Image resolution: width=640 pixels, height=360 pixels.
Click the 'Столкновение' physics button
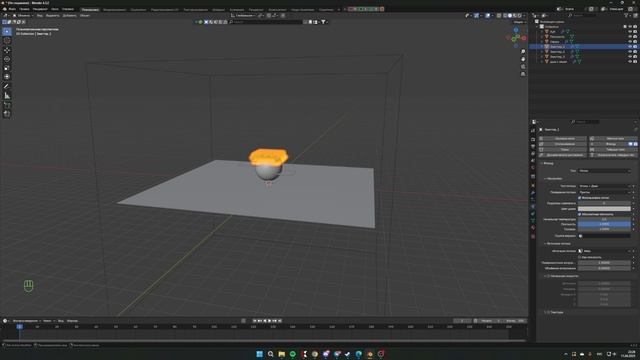pos(563,144)
